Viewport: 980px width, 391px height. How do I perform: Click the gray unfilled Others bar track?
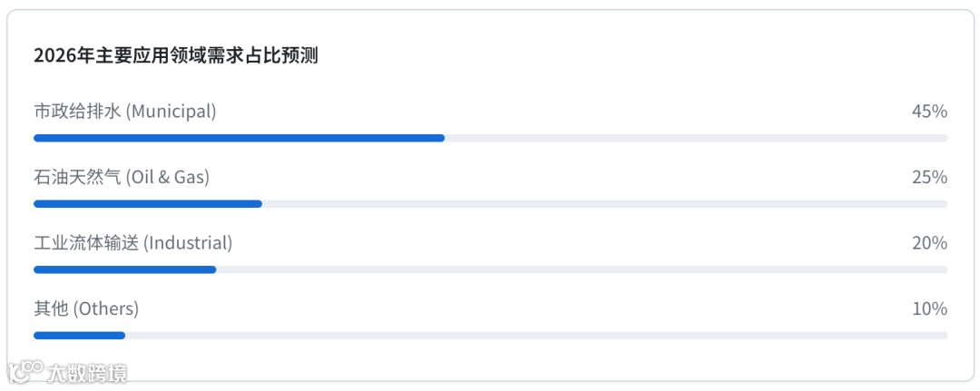tap(535, 336)
